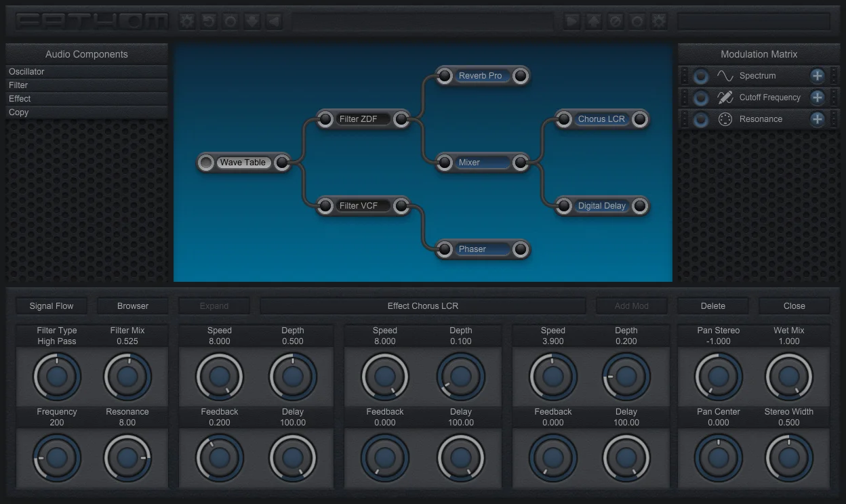The image size is (846, 504).
Task: Click the slashed circle icon in the top toolbar
Action: pos(616,21)
